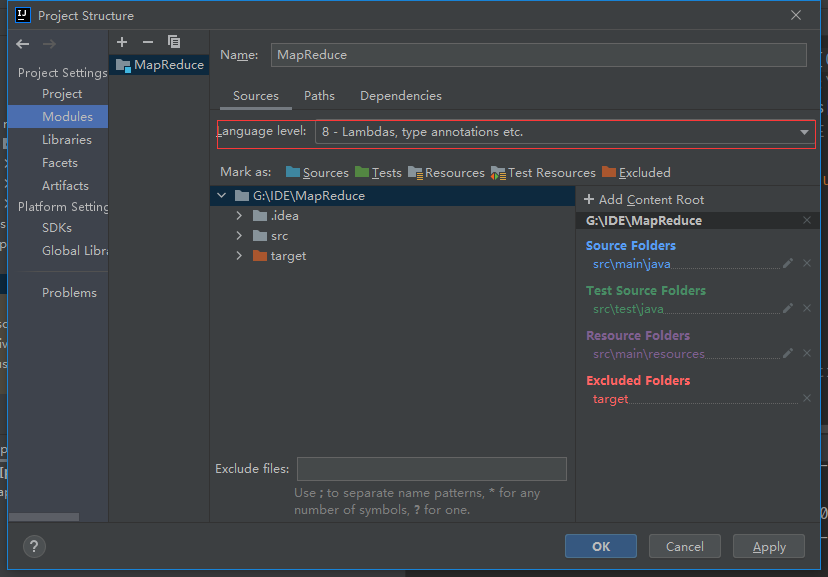Click inside the Exclude files field

(x=431, y=468)
